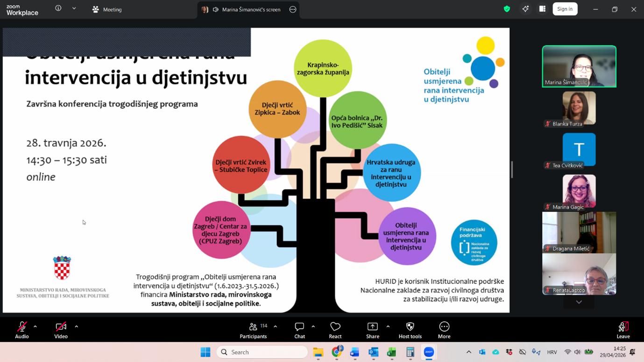Open the Meeting tab
The image size is (644, 362).
[x=107, y=9]
